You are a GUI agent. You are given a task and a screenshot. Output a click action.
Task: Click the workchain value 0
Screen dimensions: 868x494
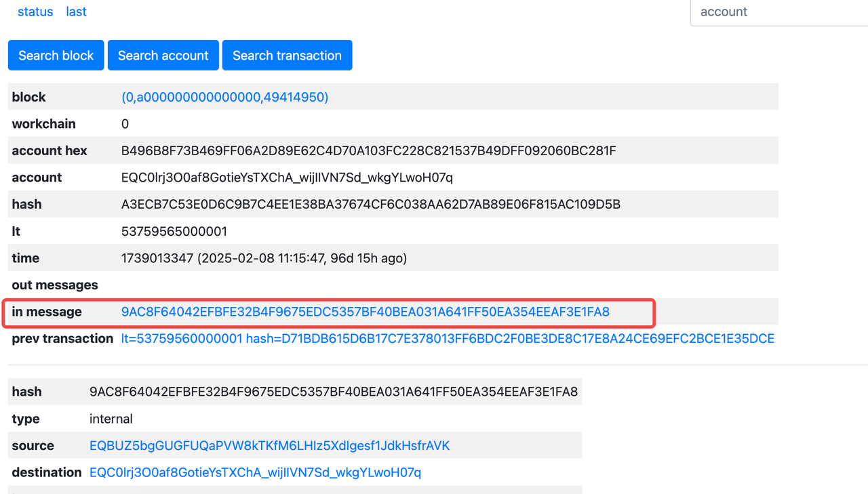pyautogui.click(x=125, y=124)
